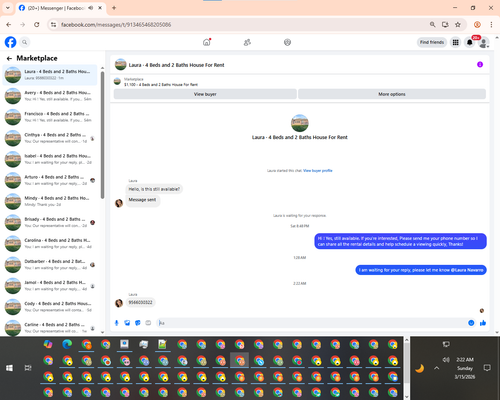This screenshot has width=500, height=400.
Task: Click Laura's message 9566030322
Action: coord(140,302)
